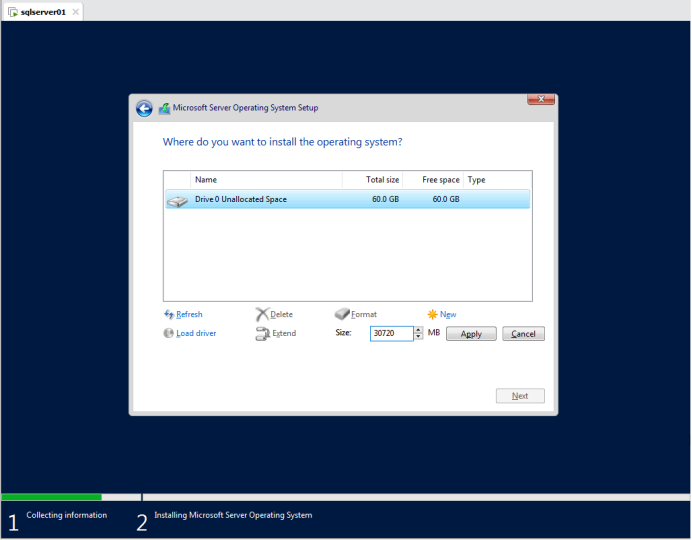Click Installing Microsoft Server Operating System label
The width and height of the screenshot is (692, 540).
click(233, 515)
